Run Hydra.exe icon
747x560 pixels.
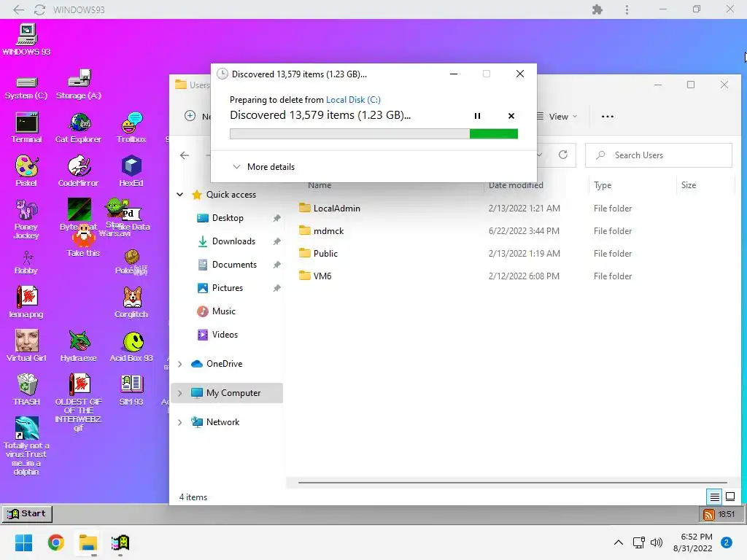point(79,346)
